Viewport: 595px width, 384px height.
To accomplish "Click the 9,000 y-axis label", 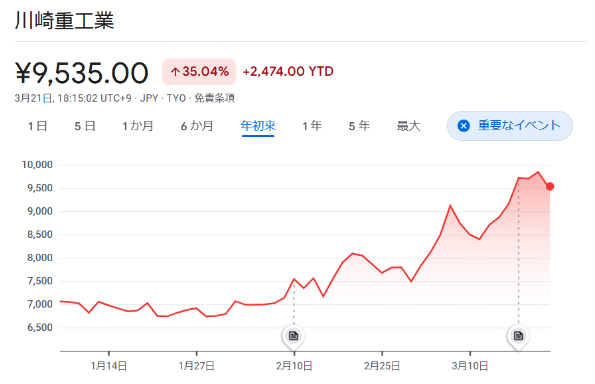I will tap(39, 211).
